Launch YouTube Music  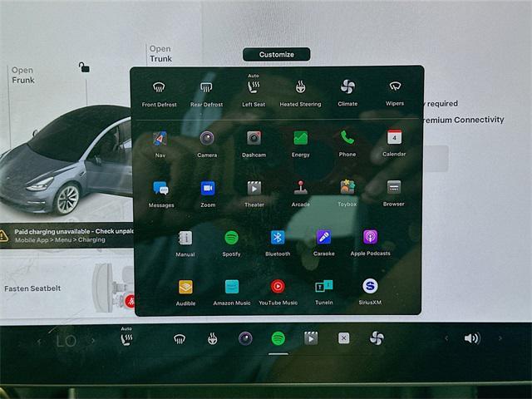click(278, 292)
